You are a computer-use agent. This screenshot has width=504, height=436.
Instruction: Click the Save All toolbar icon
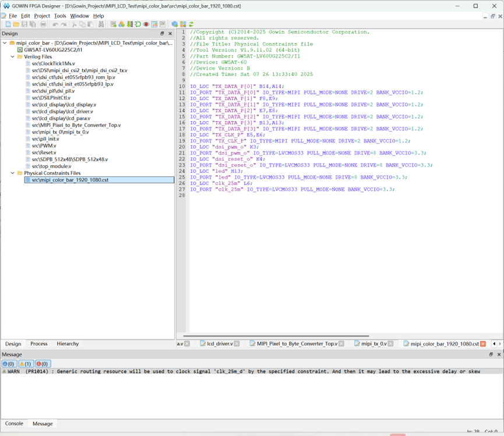click(33, 24)
